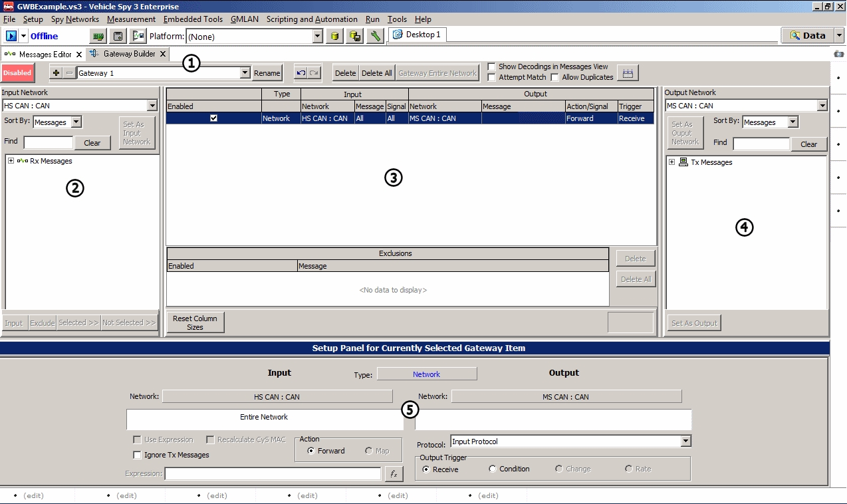The width and height of the screenshot is (847, 504).
Task: Open the Gateway 1 dropdown list
Action: click(245, 73)
